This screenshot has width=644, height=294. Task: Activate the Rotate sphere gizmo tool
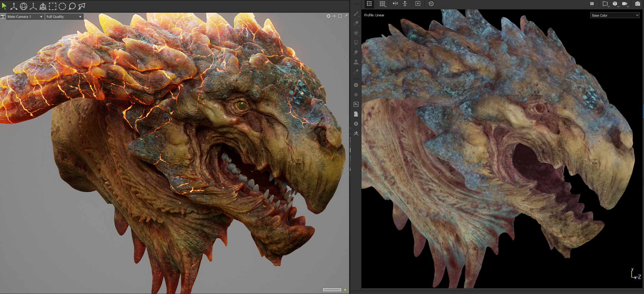tap(23, 6)
